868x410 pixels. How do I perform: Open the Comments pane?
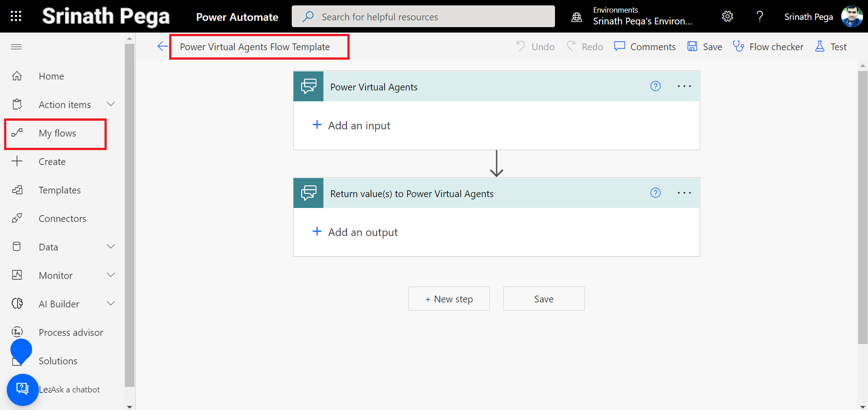[x=645, y=47]
